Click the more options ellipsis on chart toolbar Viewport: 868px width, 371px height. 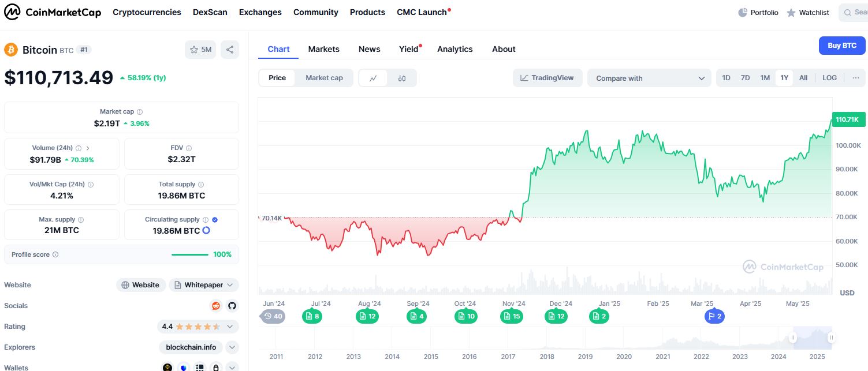[x=856, y=78]
